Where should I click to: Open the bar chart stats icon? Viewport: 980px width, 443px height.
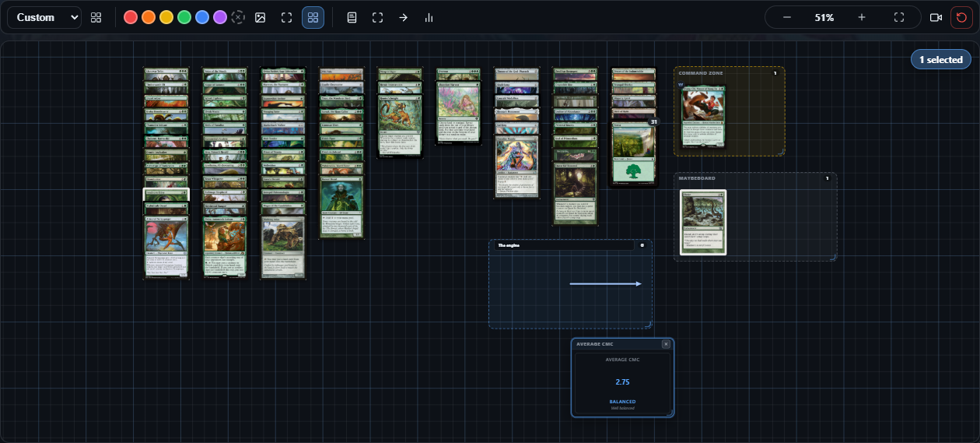coord(429,17)
